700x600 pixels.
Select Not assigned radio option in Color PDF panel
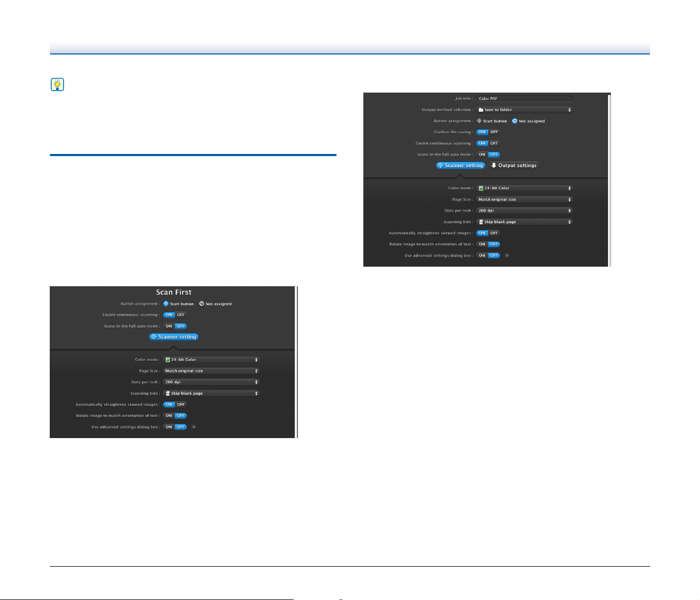pos(528,121)
